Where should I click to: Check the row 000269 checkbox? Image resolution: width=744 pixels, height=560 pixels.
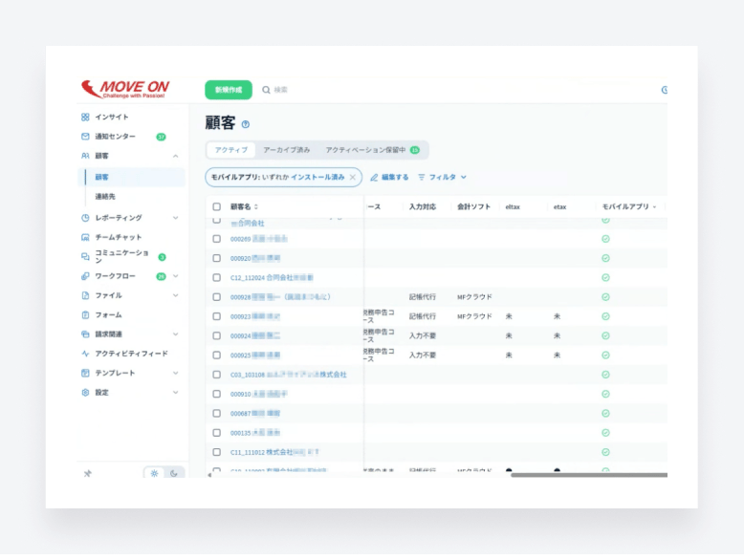(x=217, y=239)
